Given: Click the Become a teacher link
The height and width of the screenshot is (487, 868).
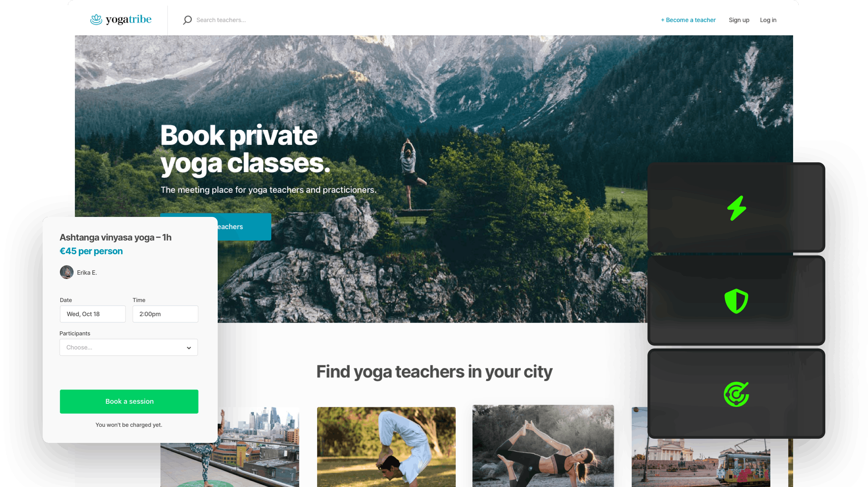Looking at the screenshot, I should (687, 20).
